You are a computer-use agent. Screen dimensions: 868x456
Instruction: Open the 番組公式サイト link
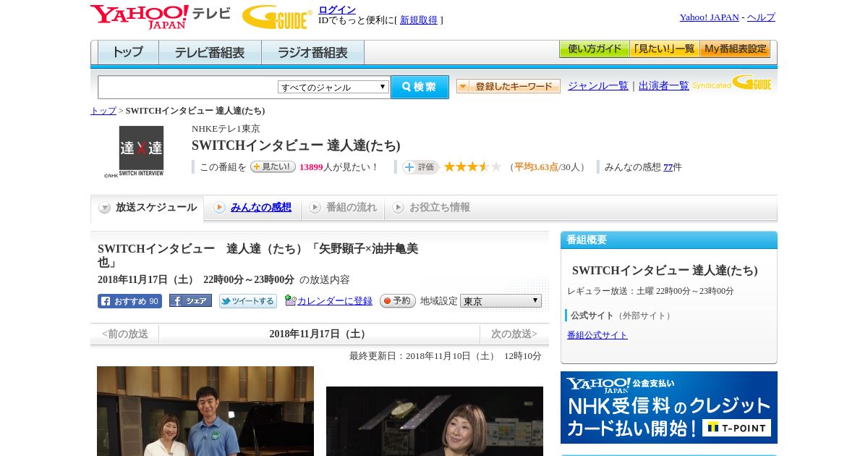pos(597,335)
